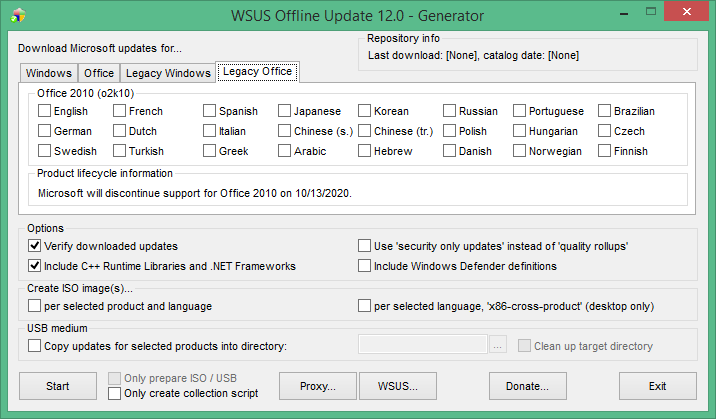
Task: Check Chinese (s.) checkbox
Action: (x=284, y=131)
